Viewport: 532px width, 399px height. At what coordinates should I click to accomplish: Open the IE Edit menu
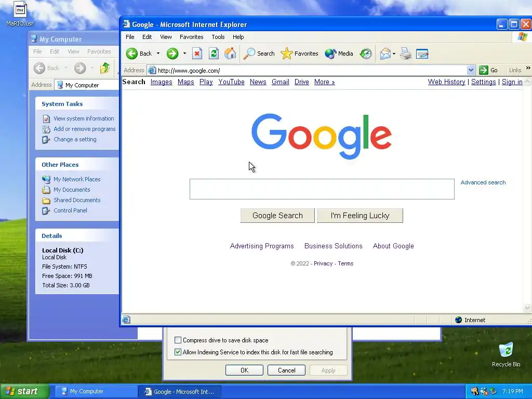pyautogui.click(x=147, y=37)
